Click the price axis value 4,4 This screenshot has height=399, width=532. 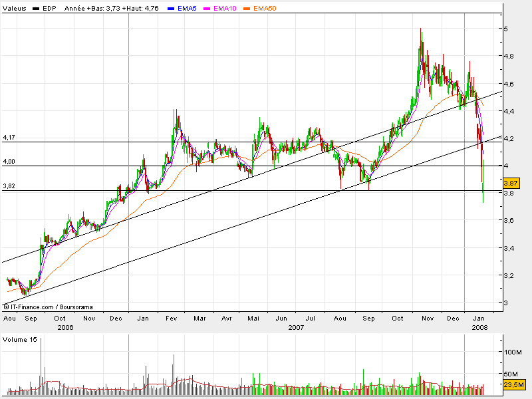(509, 111)
